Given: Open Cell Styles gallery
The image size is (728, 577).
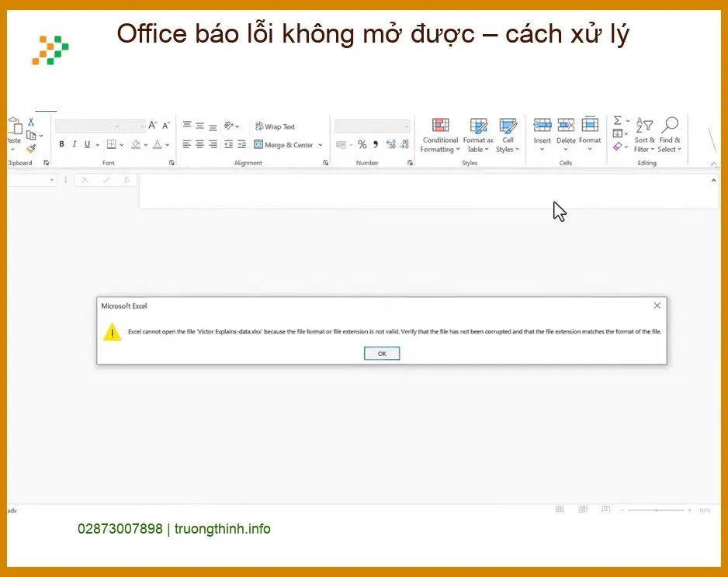Looking at the screenshot, I should tap(508, 135).
